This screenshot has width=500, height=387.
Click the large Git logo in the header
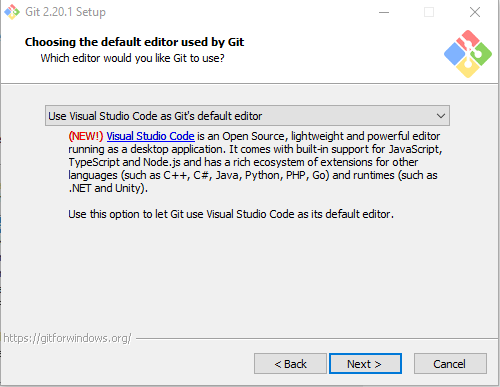point(468,54)
